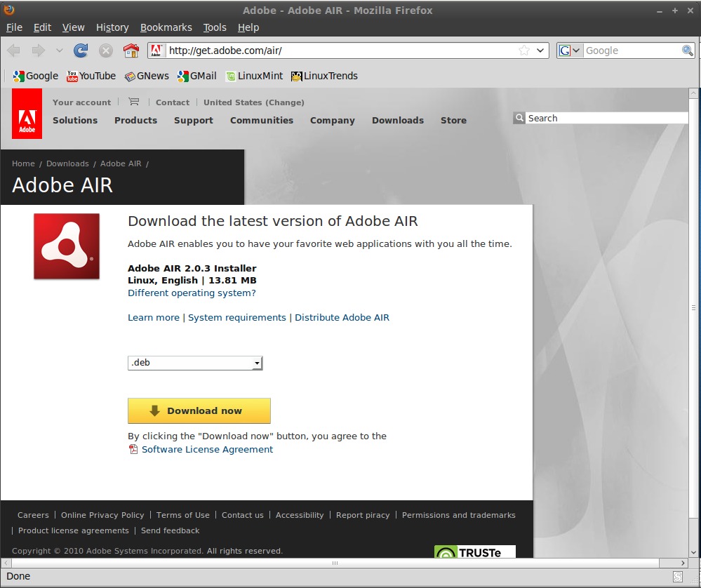701x588 pixels.
Task: Click the Back navigation arrow
Action: [14, 51]
